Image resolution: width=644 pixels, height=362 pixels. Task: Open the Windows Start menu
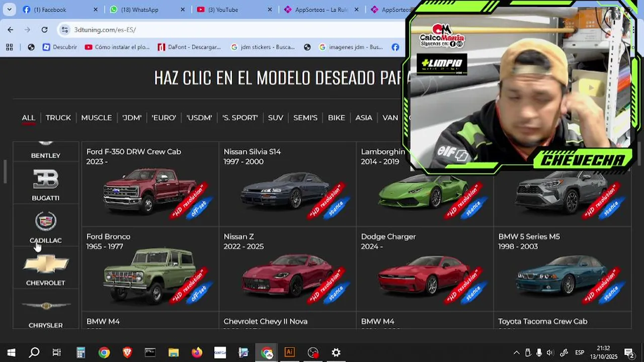(11, 352)
